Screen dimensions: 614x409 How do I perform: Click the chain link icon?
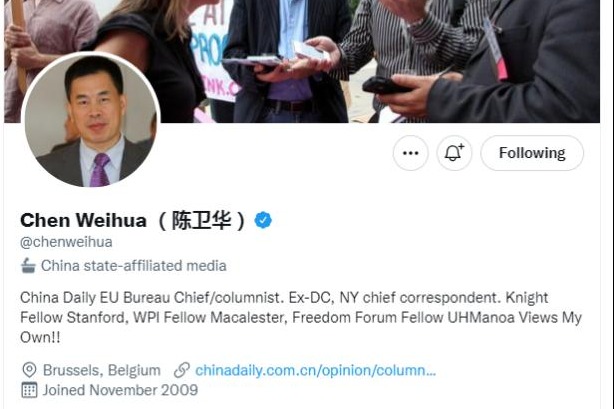click(182, 370)
